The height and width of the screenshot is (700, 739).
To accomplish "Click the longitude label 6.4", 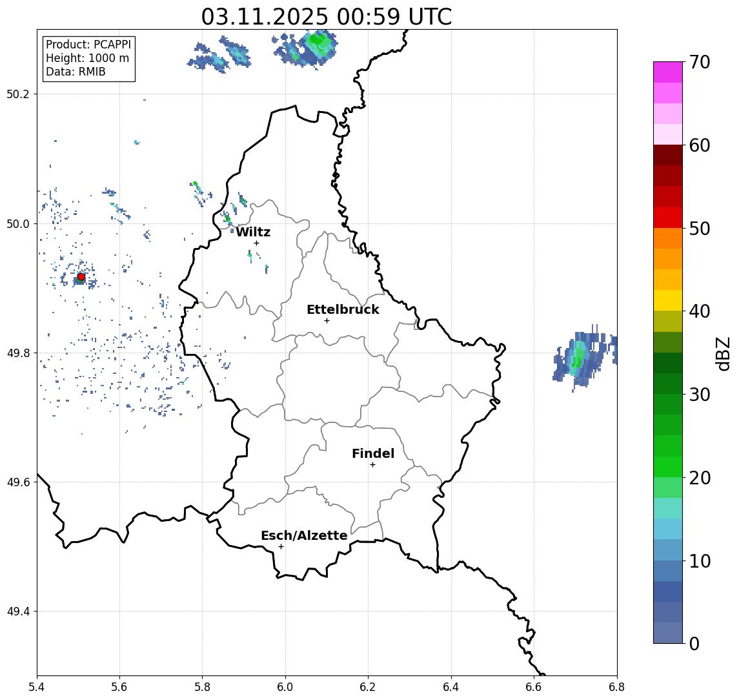I will click(x=451, y=687).
